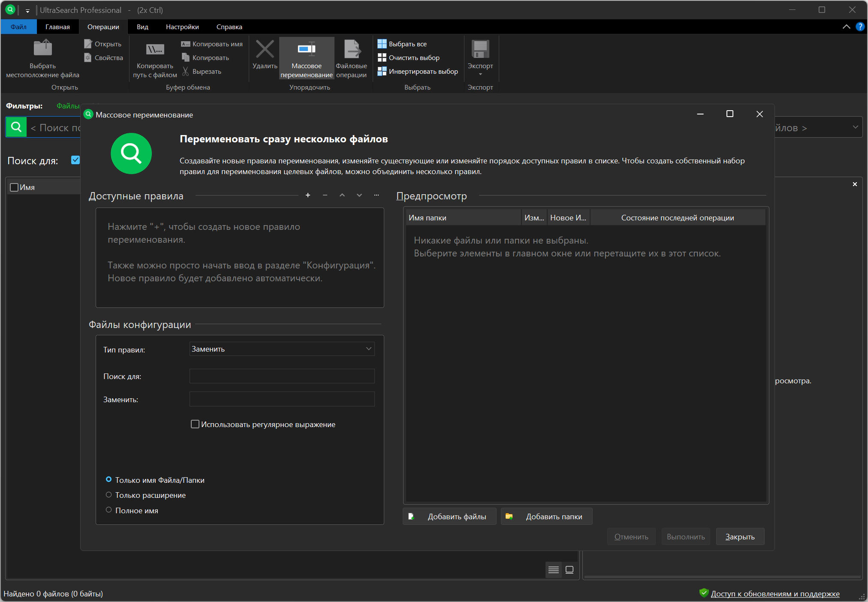Click the Export (Экспорт) floppy icon
This screenshot has width=868, height=602.
(480, 49)
